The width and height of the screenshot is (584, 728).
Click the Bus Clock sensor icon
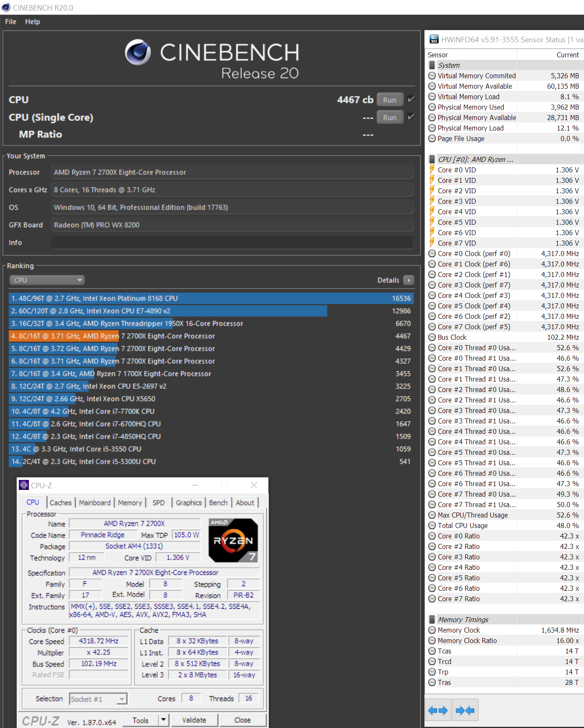(x=432, y=337)
